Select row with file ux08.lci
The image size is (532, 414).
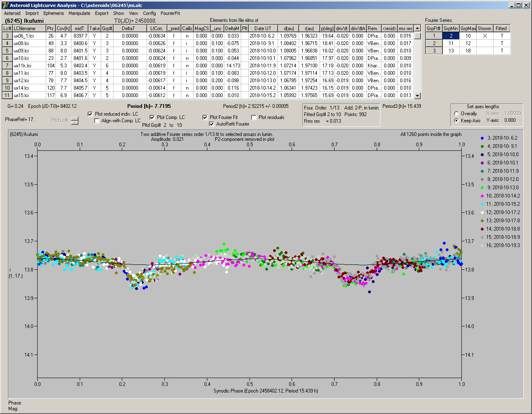click(208, 43)
